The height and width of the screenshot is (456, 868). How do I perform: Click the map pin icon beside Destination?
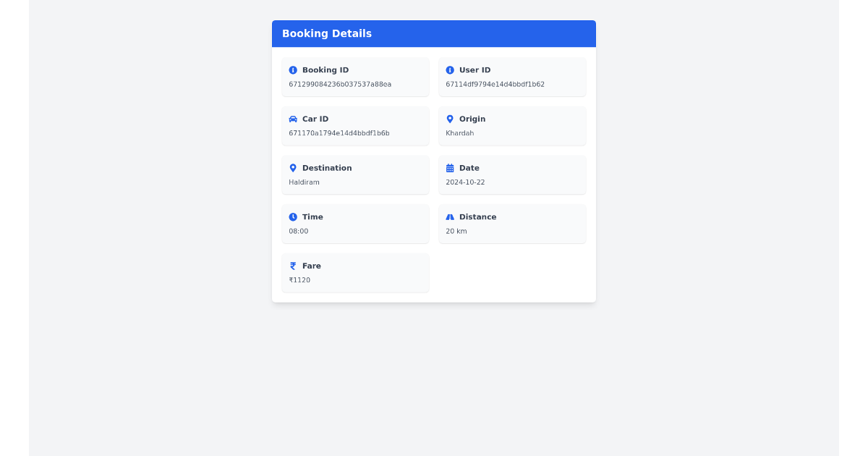click(x=293, y=167)
